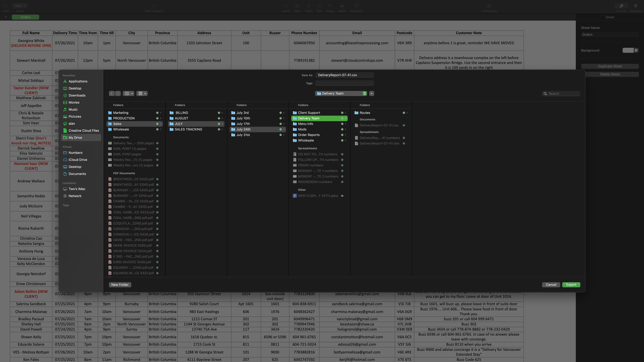Open the July 31st folder

(x=243, y=135)
